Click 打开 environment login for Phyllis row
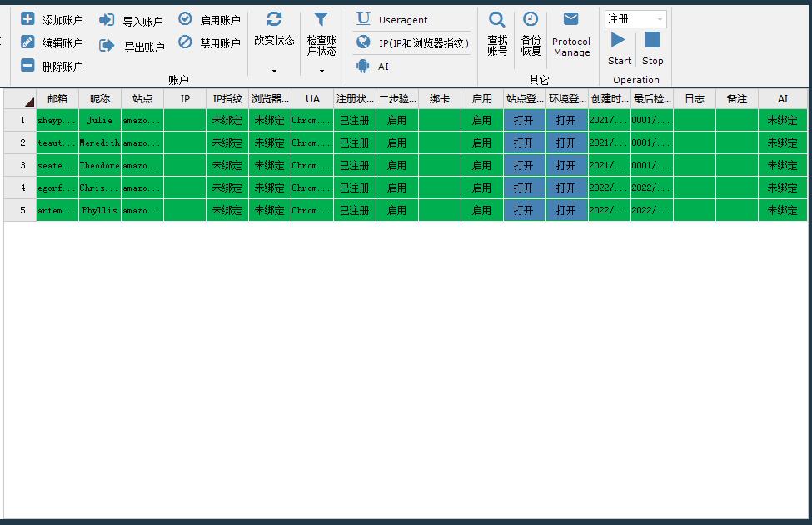 coord(566,210)
